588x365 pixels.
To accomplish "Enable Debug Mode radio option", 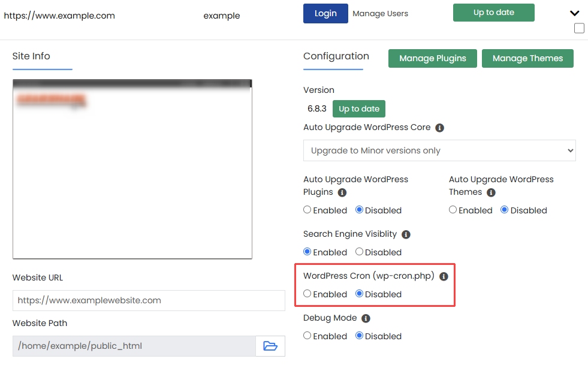I will [307, 336].
